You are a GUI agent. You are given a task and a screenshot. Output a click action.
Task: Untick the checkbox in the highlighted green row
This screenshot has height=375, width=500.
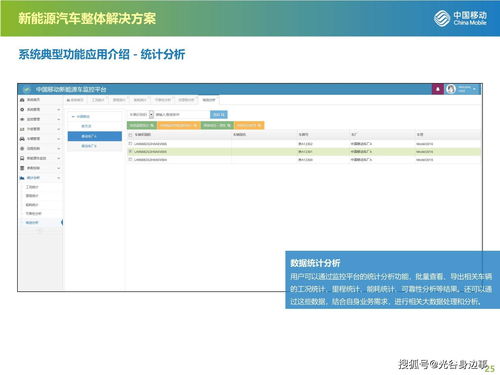click(x=130, y=152)
